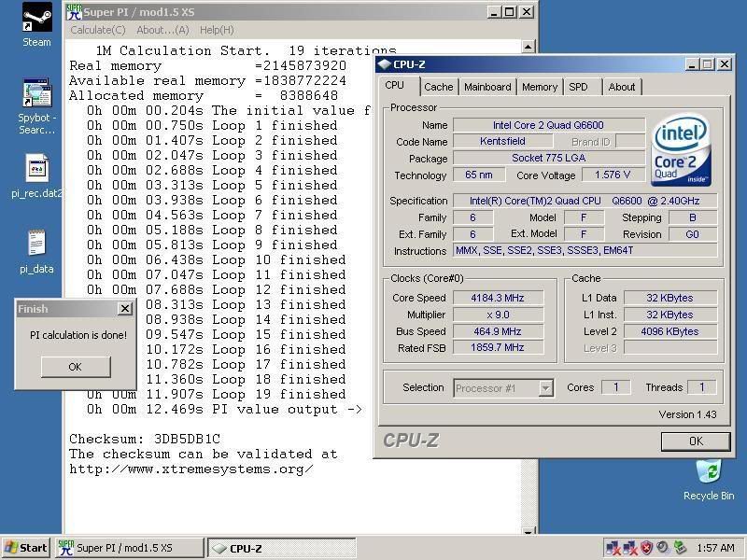Click the PI value output line
Viewport: 747px width, 560px height.
(224, 410)
